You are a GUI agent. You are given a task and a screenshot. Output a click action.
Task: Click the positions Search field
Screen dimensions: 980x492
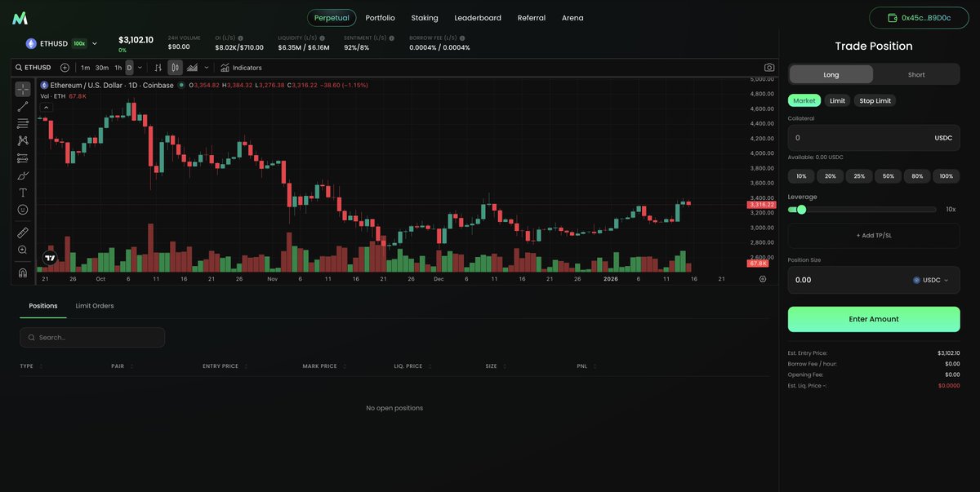92,338
